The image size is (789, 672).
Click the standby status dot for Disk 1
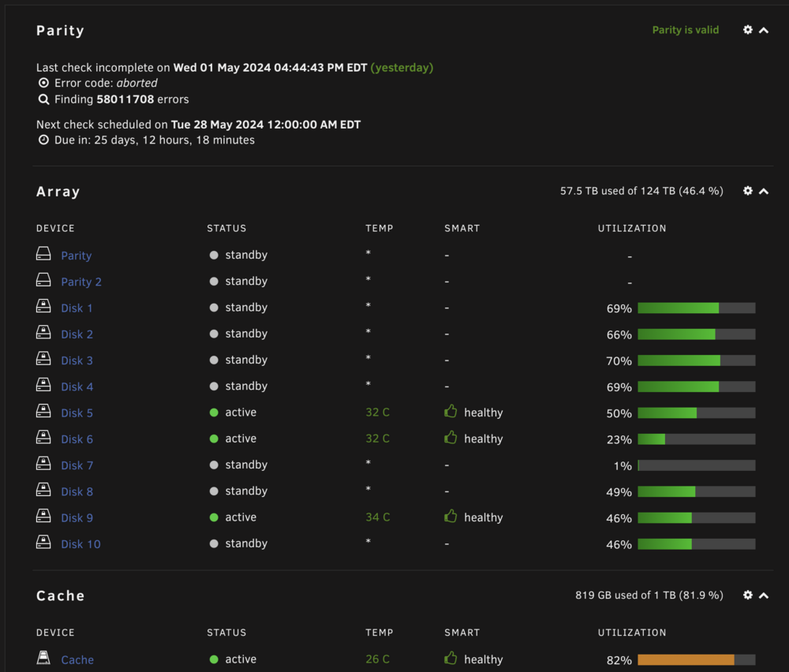click(x=214, y=308)
